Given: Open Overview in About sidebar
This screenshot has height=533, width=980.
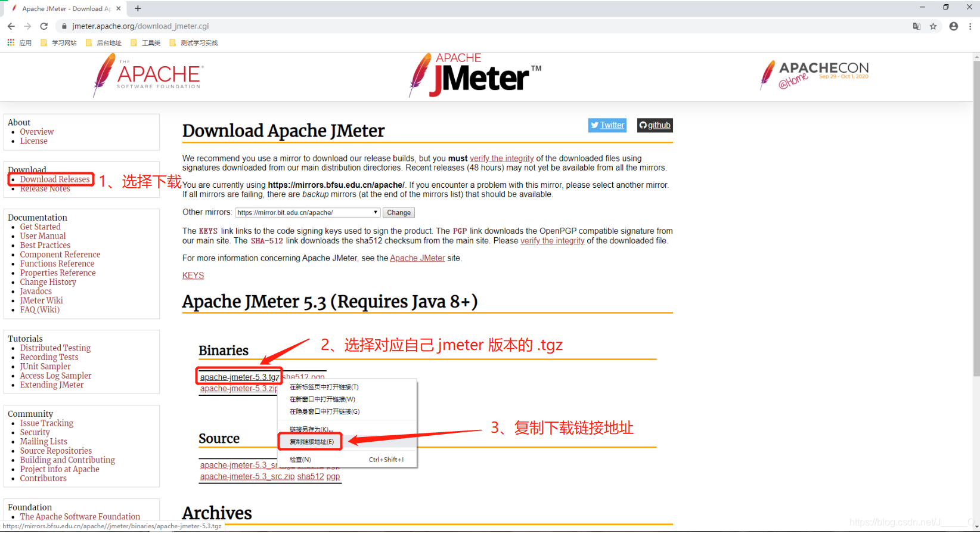Looking at the screenshot, I should click(37, 132).
